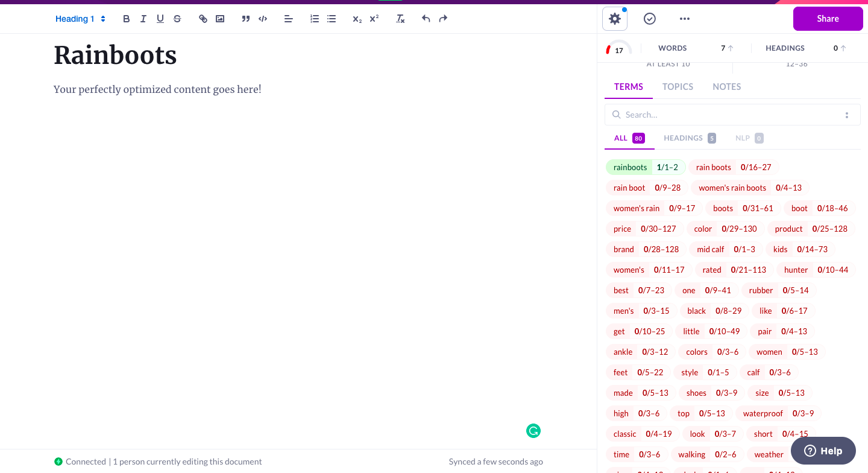Click the Synced a few seconds ago status
The width and height of the screenshot is (868, 473).
[495, 462]
